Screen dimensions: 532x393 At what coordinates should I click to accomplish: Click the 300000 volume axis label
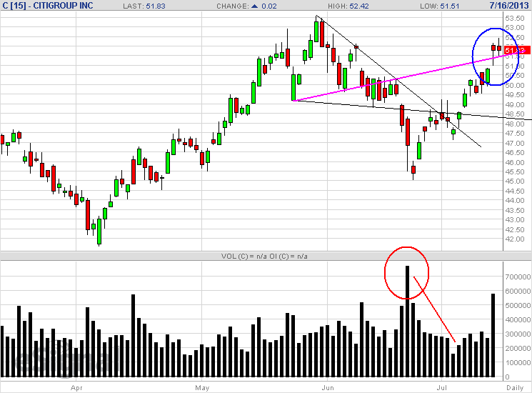click(x=518, y=334)
